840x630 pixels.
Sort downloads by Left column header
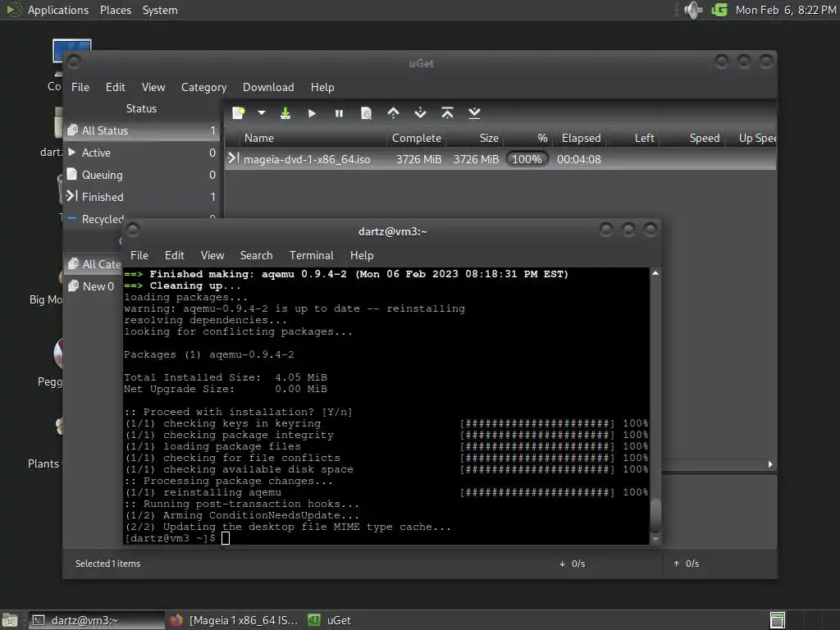[x=632, y=138]
